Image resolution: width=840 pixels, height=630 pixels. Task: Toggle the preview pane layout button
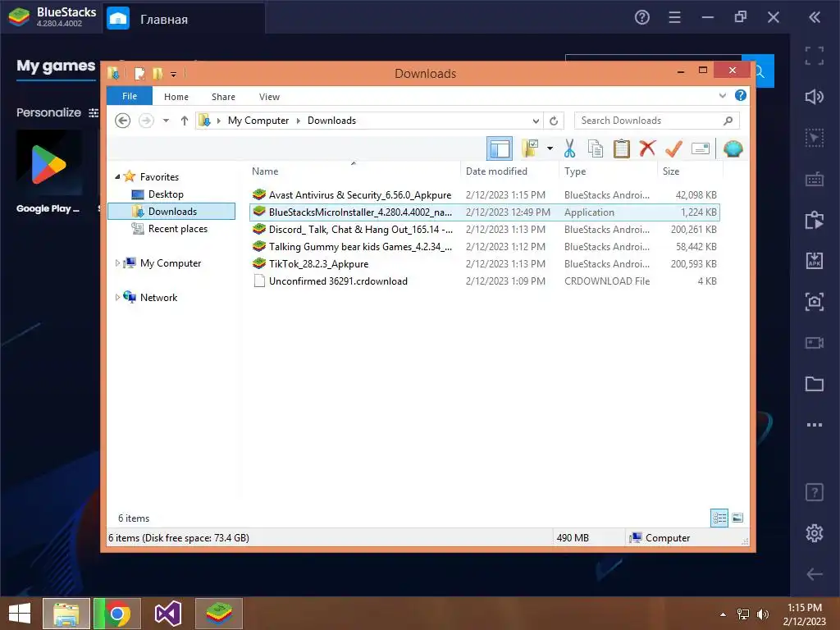(x=500, y=148)
